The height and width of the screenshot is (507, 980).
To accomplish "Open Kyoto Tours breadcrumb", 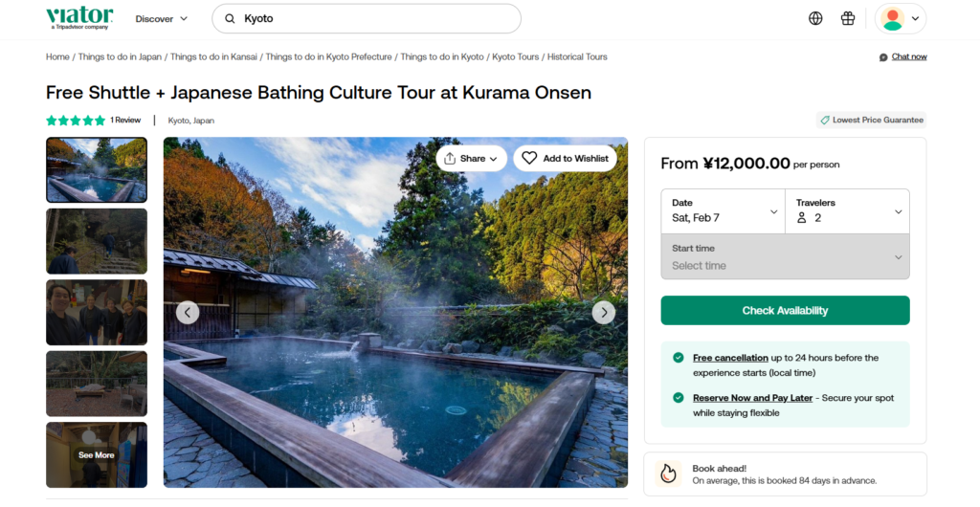I will point(515,57).
